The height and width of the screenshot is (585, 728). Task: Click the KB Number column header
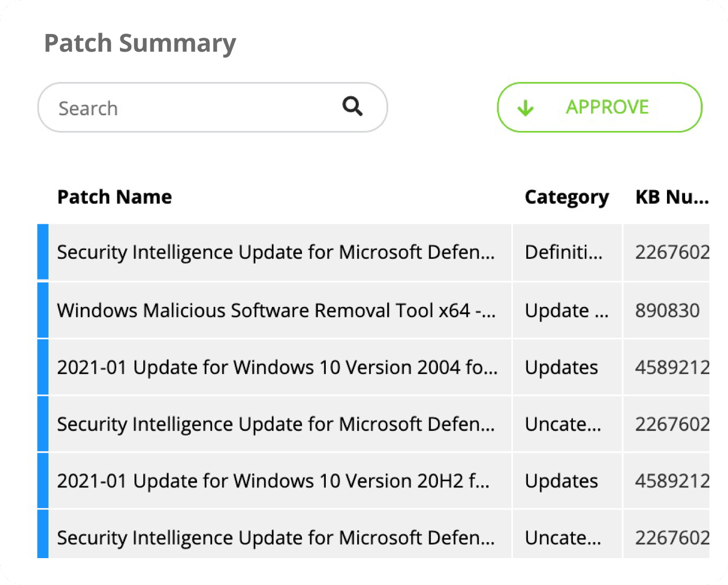(671, 197)
